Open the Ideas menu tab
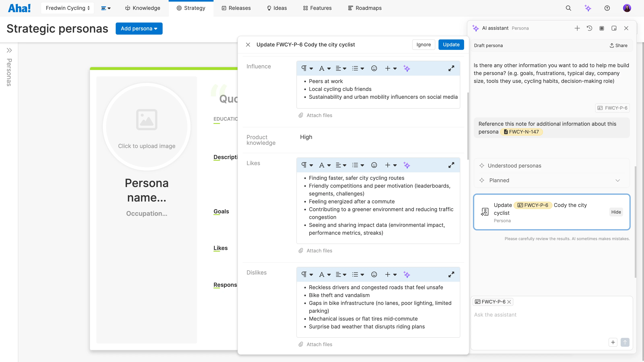The height and width of the screenshot is (362, 644). coord(277,8)
